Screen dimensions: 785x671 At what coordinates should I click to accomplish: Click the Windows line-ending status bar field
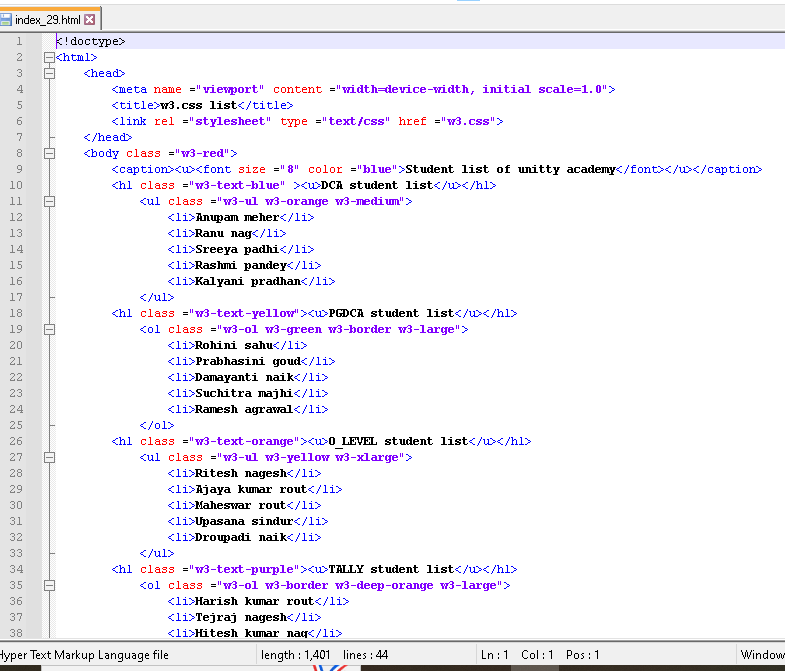(761, 655)
